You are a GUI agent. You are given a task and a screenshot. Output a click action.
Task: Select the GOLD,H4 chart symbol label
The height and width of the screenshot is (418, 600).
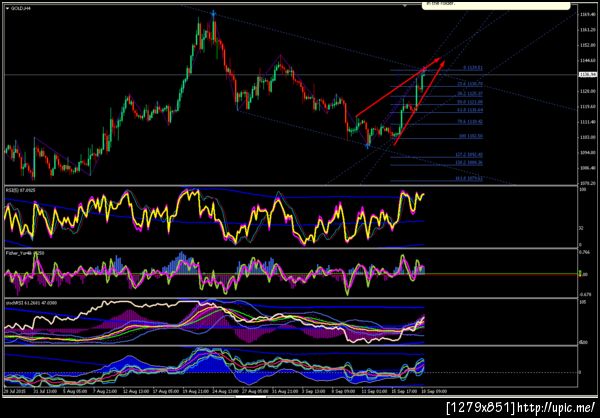21,8
